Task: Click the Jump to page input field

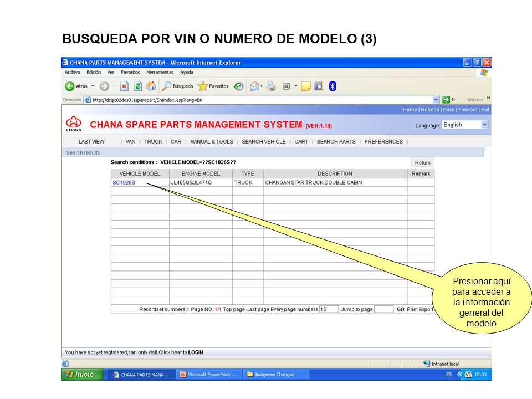Action: 383,309
